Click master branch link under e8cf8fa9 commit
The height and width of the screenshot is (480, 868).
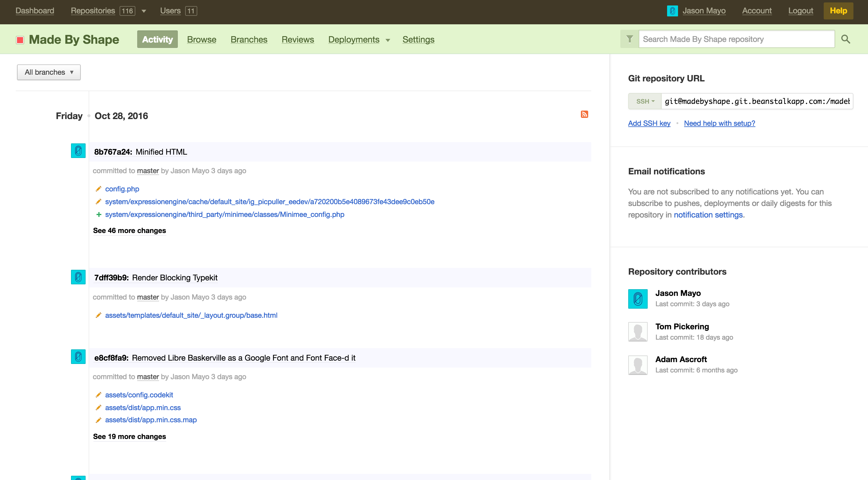[148, 377]
